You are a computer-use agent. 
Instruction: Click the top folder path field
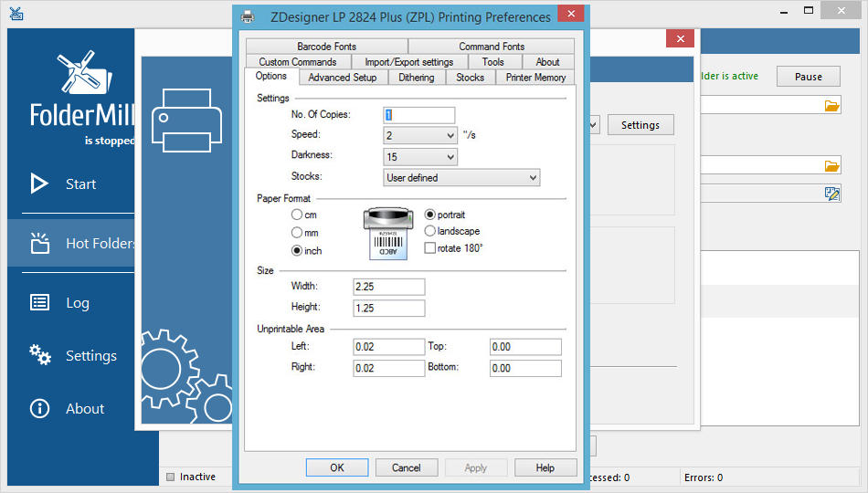[x=770, y=105]
